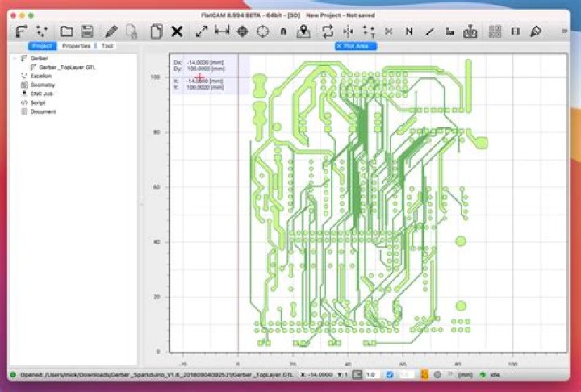Select the Excellon tree group
The width and height of the screenshot is (581, 392).
point(41,76)
